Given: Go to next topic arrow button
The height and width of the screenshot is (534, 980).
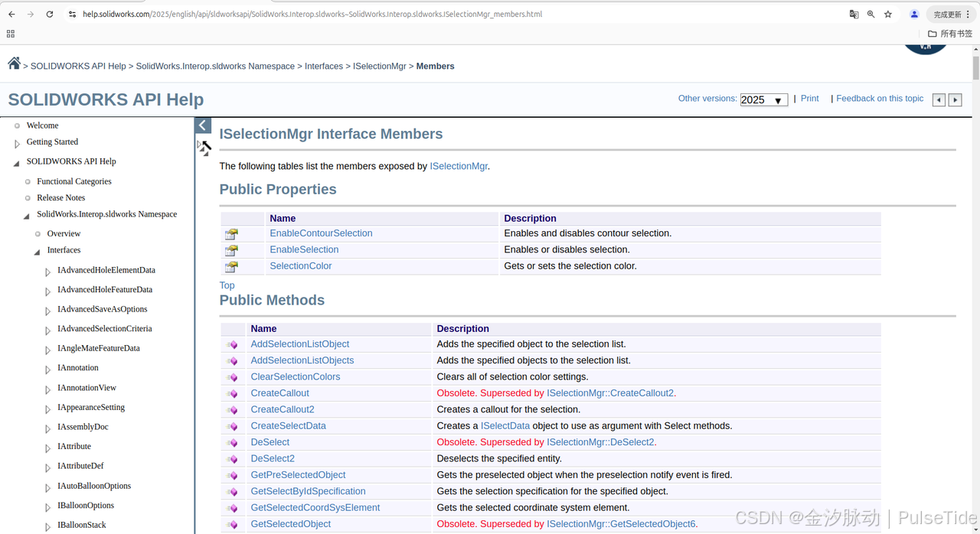Looking at the screenshot, I should click(x=955, y=99).
